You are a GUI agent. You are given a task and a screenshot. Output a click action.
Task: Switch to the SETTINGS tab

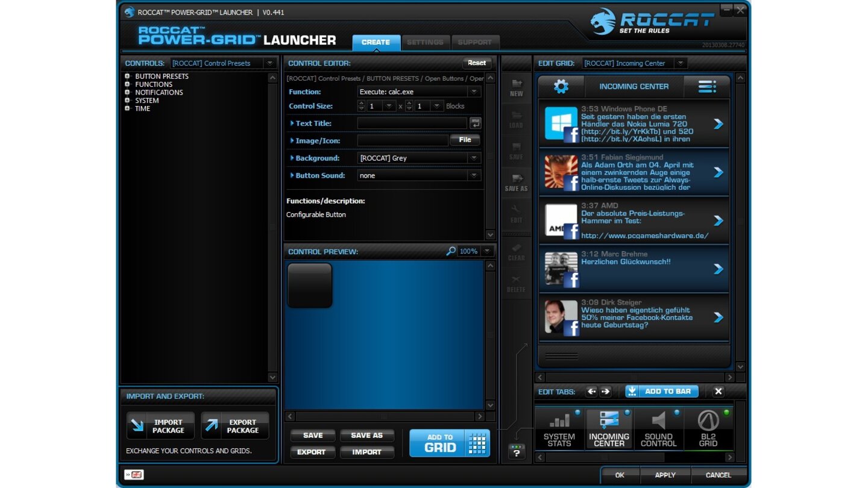425,42
